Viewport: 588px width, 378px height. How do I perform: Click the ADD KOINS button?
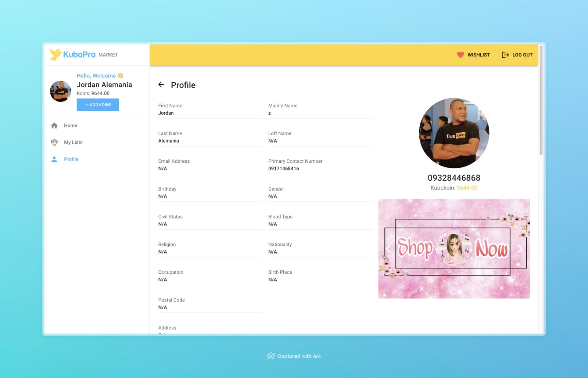(x=97, y=105)
